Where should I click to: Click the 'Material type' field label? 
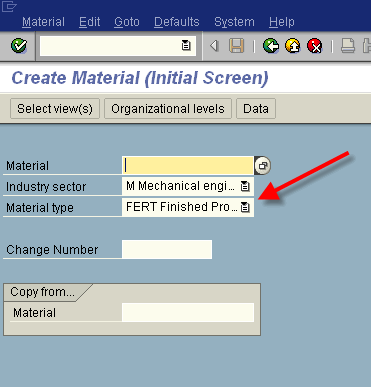click(40, 208)
